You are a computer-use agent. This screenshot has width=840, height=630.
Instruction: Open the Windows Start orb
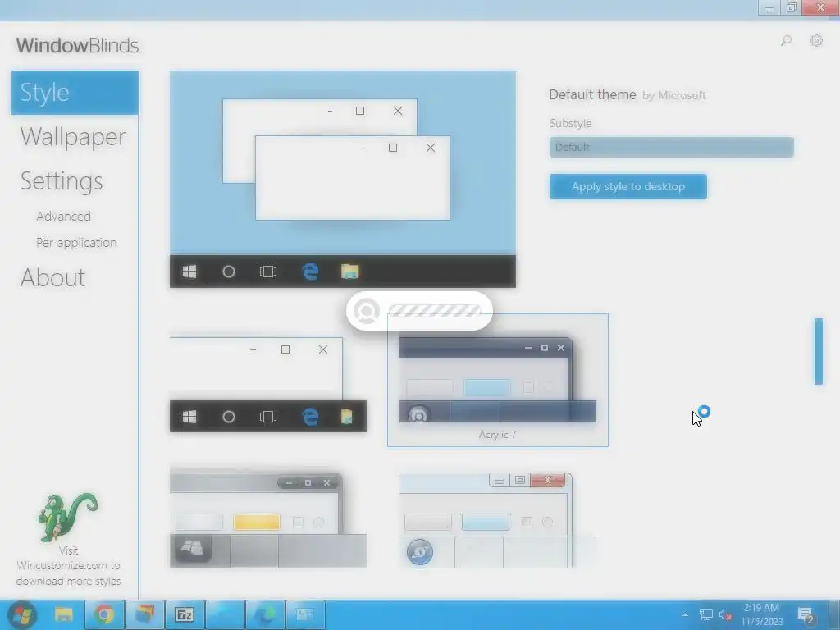coord(22,614)
